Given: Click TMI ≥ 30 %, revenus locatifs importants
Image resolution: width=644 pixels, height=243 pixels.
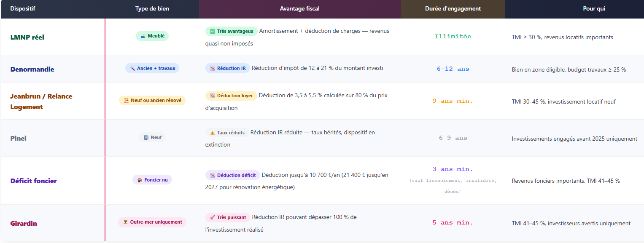Looking at the screenshot, I should click(563, 37).
